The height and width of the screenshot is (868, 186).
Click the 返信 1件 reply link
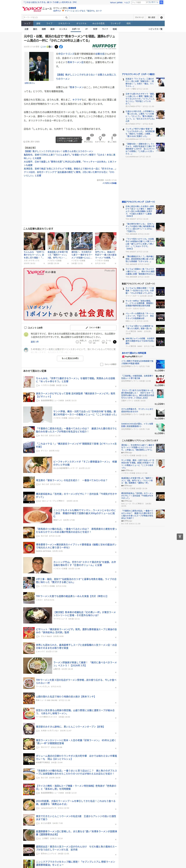tap(34, 342)
